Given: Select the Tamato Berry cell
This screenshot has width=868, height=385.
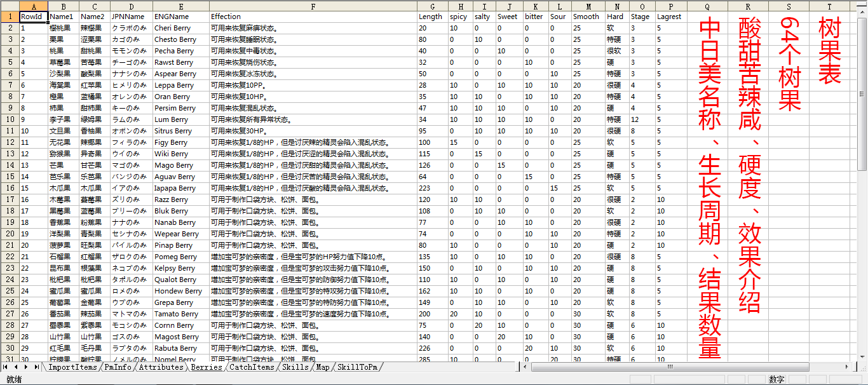Looking at the screenshot, I should pos(181,314).
